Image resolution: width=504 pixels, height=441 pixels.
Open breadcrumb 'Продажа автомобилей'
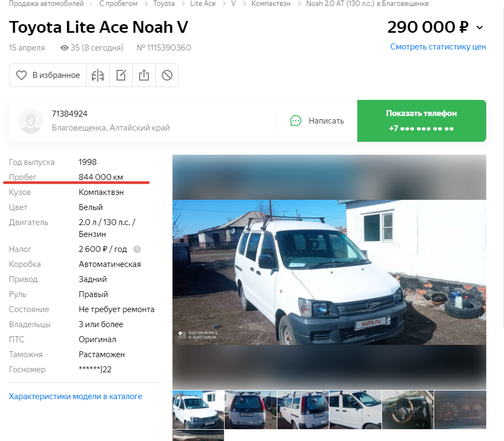46,4
